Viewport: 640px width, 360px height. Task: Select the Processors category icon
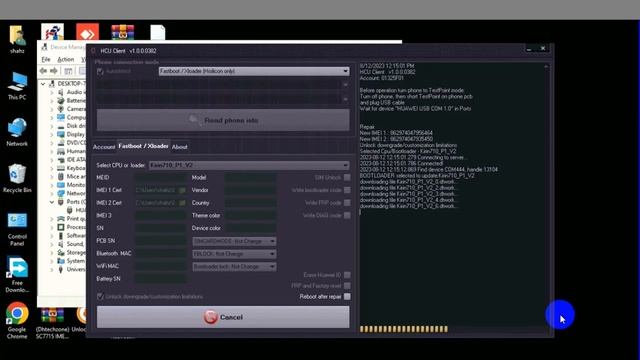click(61, 227)
